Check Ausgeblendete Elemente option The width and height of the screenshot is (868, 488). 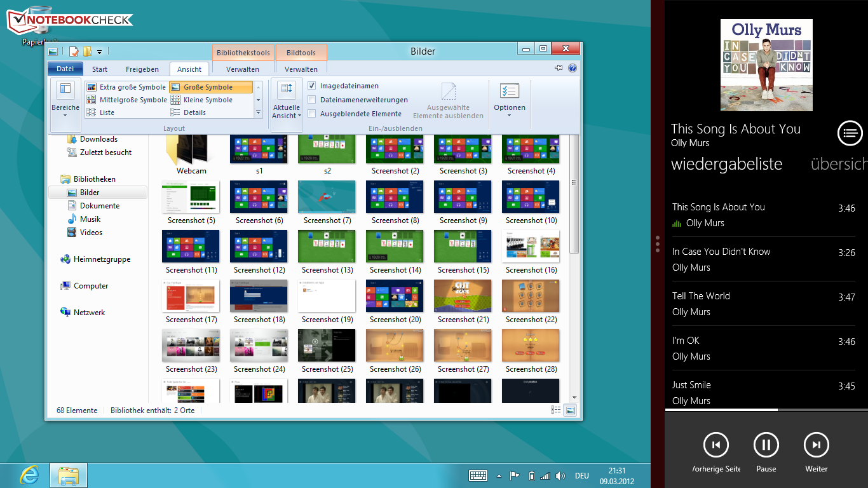click(312, 114)
